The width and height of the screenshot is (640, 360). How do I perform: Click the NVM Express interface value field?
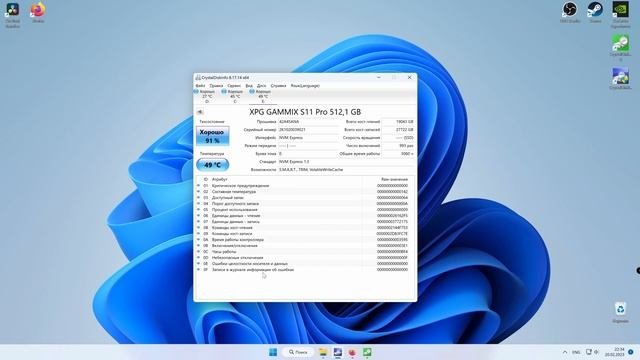click(308, 138)
